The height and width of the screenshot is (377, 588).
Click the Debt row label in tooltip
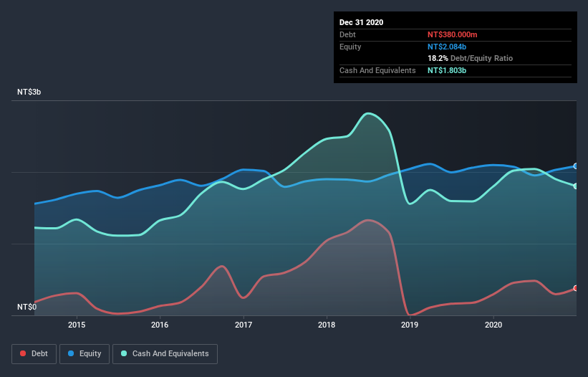(x=347, y=34)
